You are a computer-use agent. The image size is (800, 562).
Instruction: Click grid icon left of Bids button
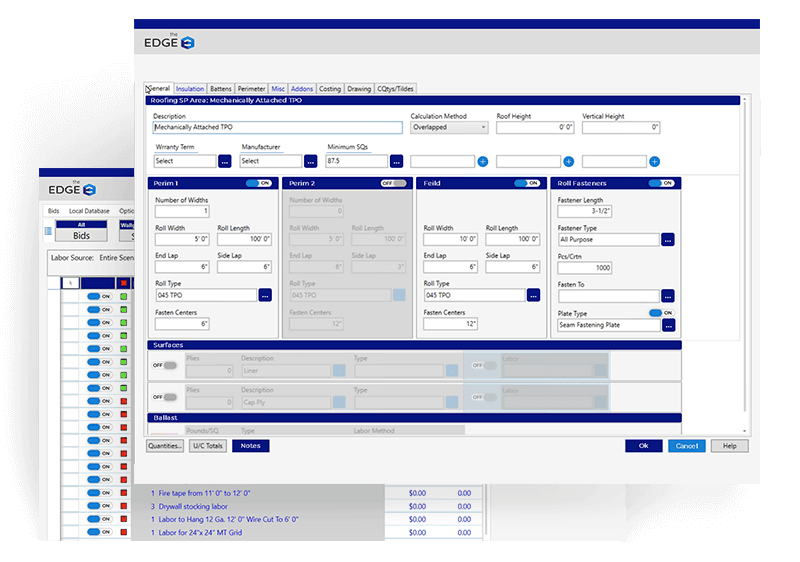tap(48, 231)
